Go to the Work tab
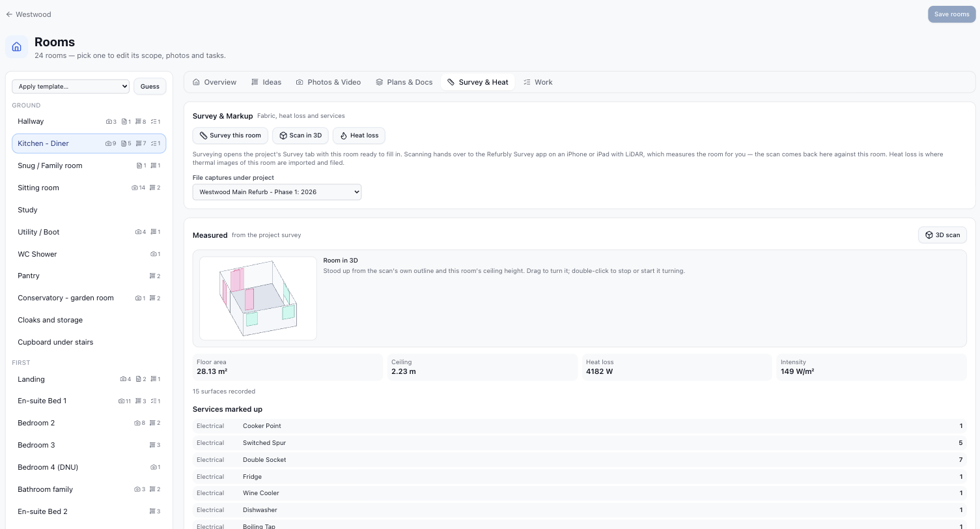 (538, 82)
